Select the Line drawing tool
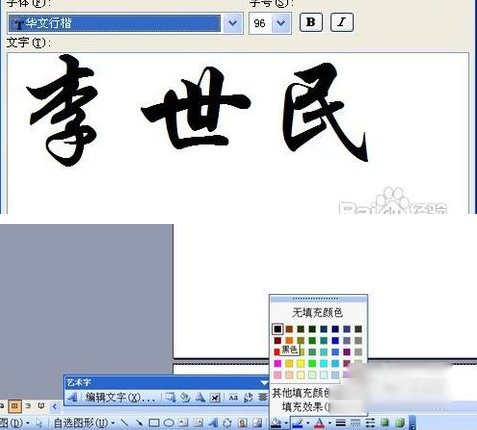 [x=124, y=423]
